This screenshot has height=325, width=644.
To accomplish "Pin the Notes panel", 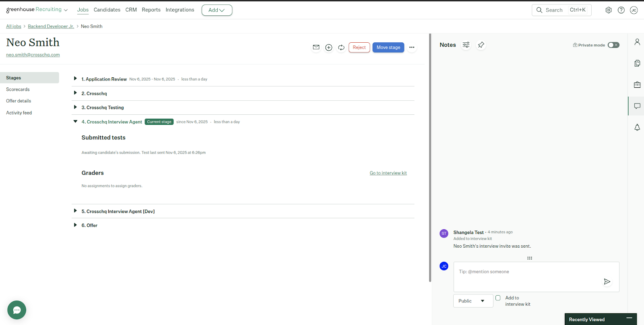I will pos(481,45).
